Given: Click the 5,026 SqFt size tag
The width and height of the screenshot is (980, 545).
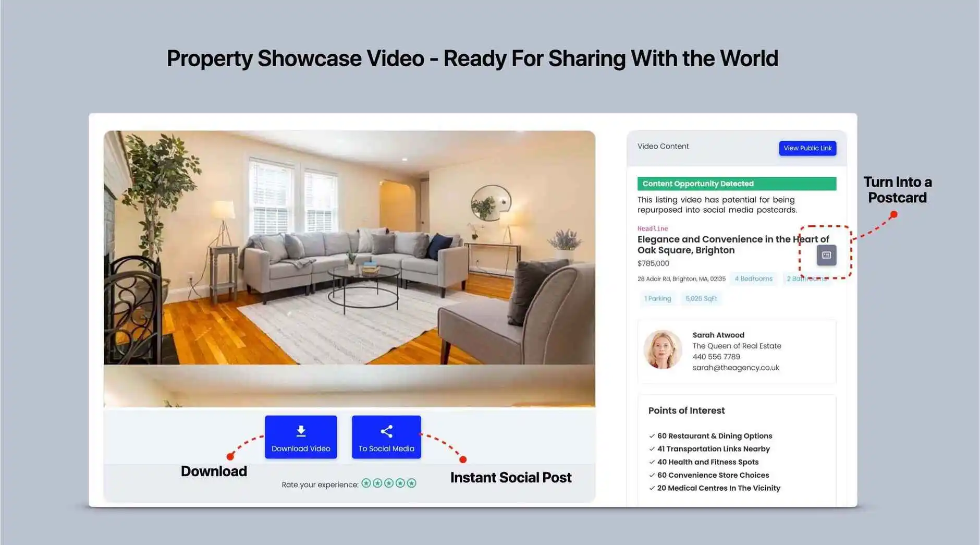Looking at the screenshot, I should [702, 298].
